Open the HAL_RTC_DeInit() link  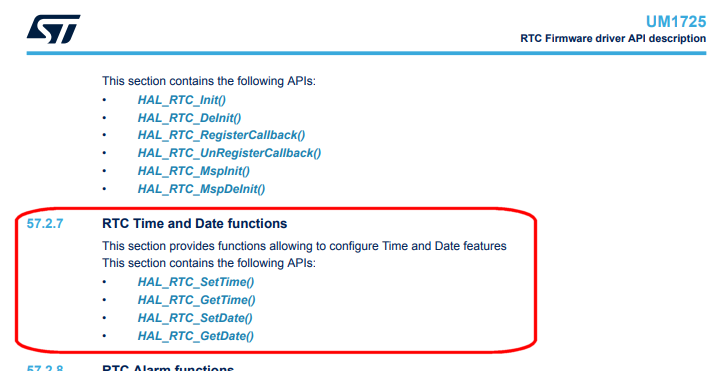(x=190, y=118)
